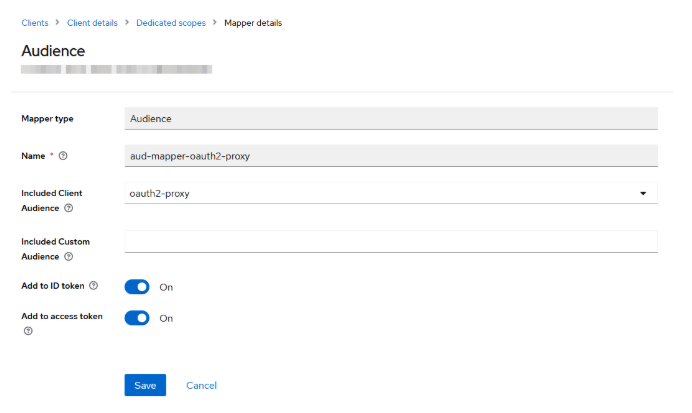Screen dimensions: 692x413
Task: Show help for Included Client Audience
Action: tap(69, 208)
